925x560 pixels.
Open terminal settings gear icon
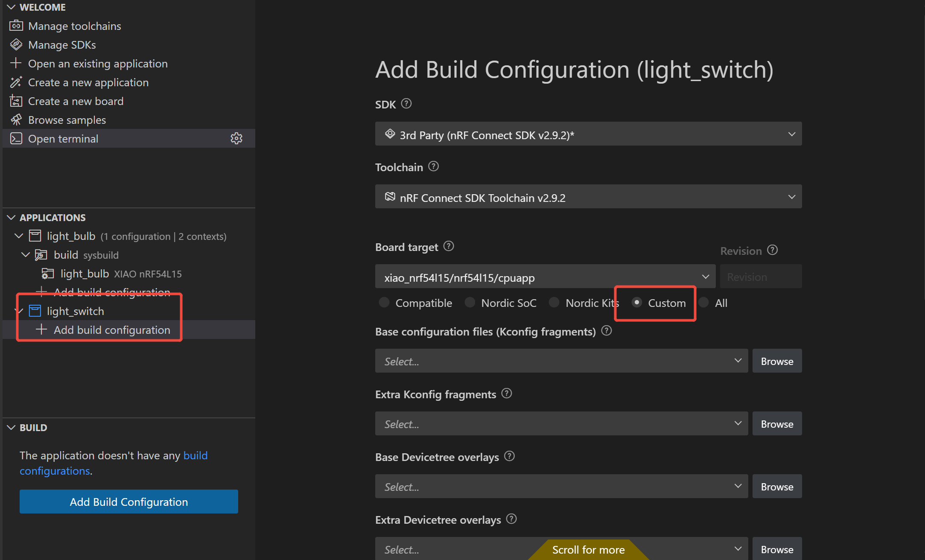point(236,139)
